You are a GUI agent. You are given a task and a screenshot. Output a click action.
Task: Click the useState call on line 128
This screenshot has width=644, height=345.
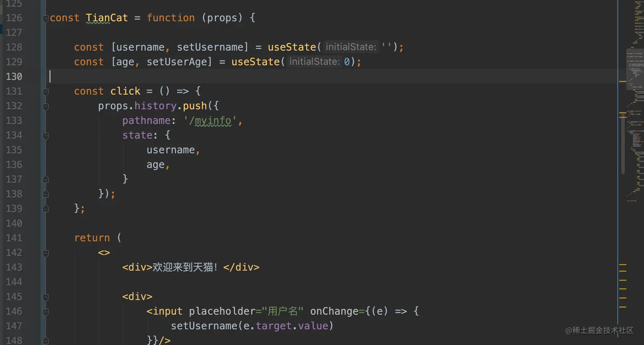click(x=292, y=47)
